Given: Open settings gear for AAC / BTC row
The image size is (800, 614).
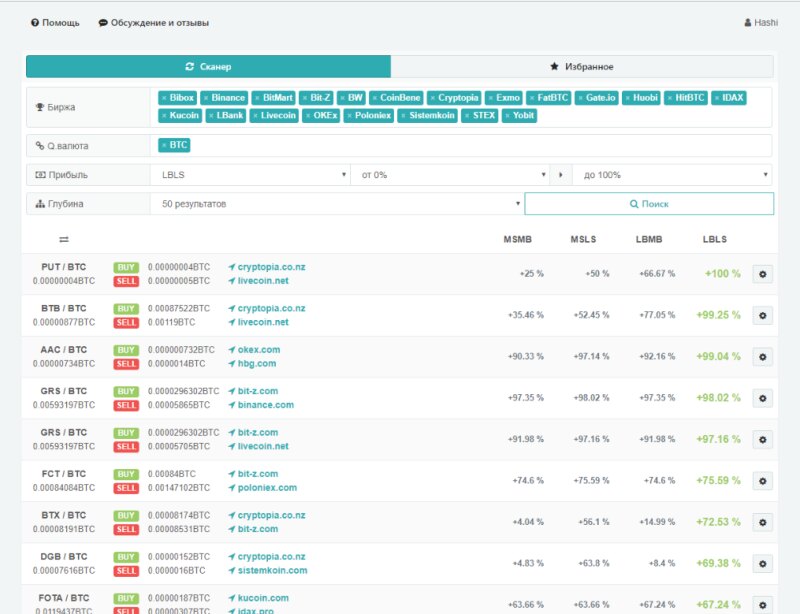Looking at the screenshot, I should point(762,357).
